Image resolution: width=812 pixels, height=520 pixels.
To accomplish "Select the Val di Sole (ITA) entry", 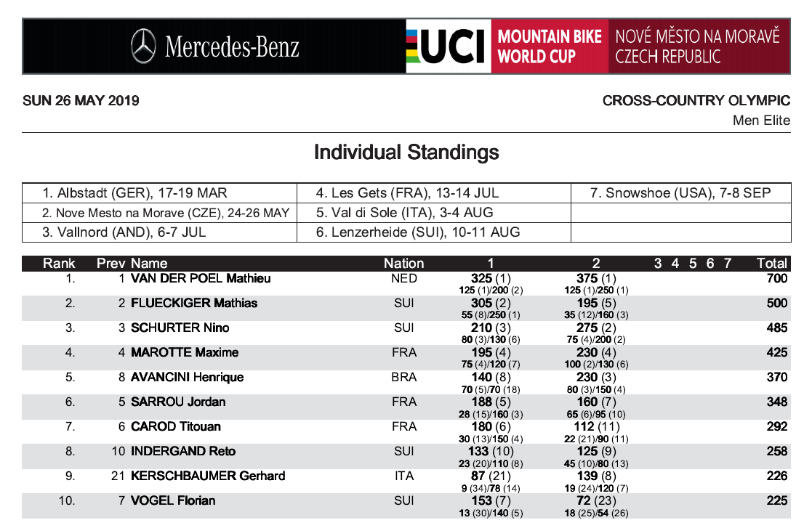I will (x=404, y=213).
